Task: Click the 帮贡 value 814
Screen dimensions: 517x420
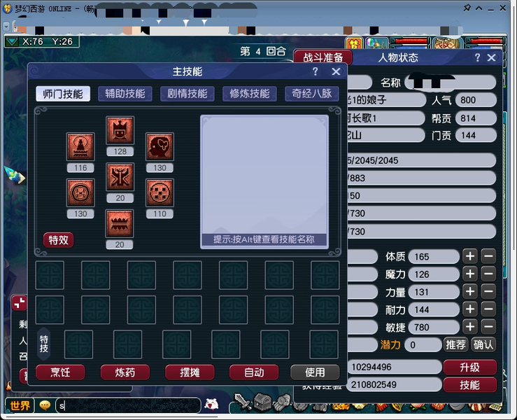Action: click(476, 118)
